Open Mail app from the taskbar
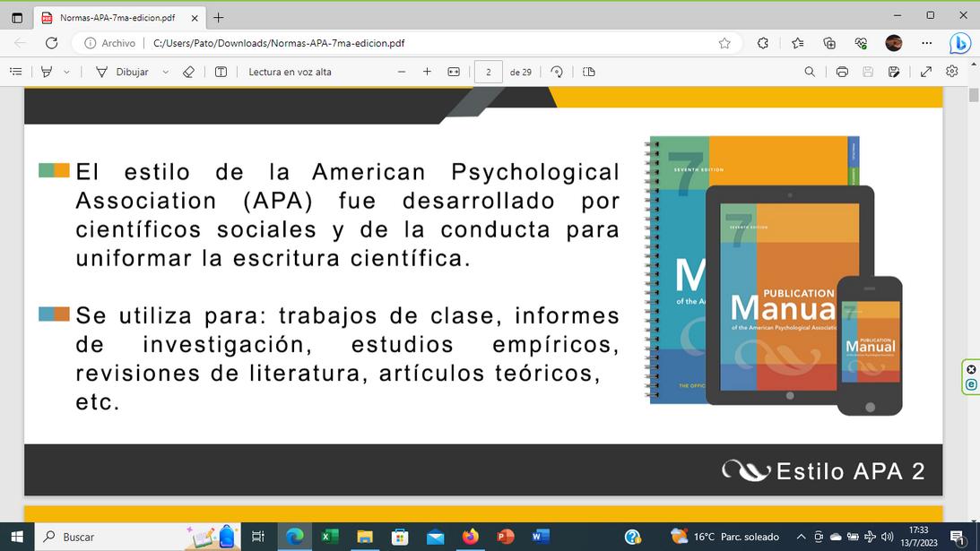Image resolution: width=980 pixels, height=551 pixels. tap(435, 537)
